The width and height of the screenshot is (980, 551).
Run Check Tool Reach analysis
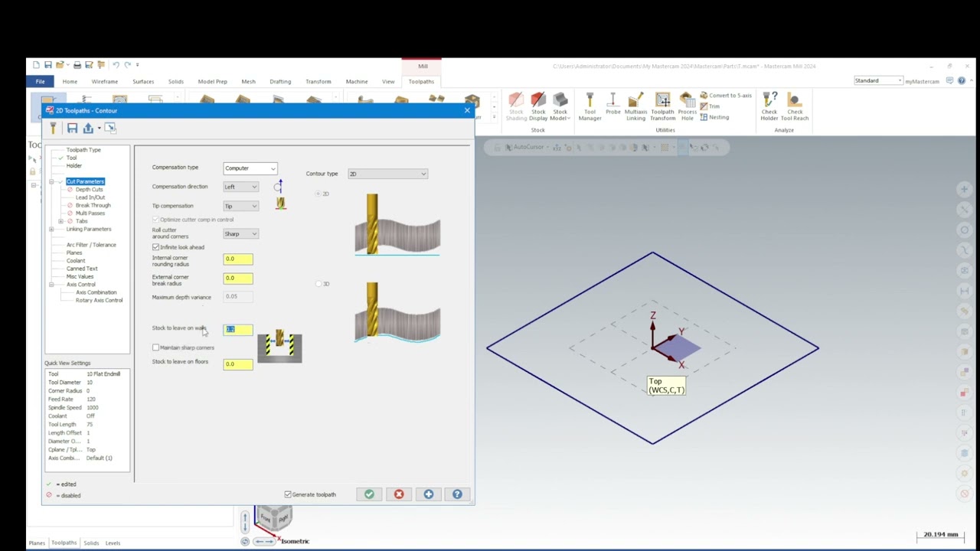click(x=795, y=106)
